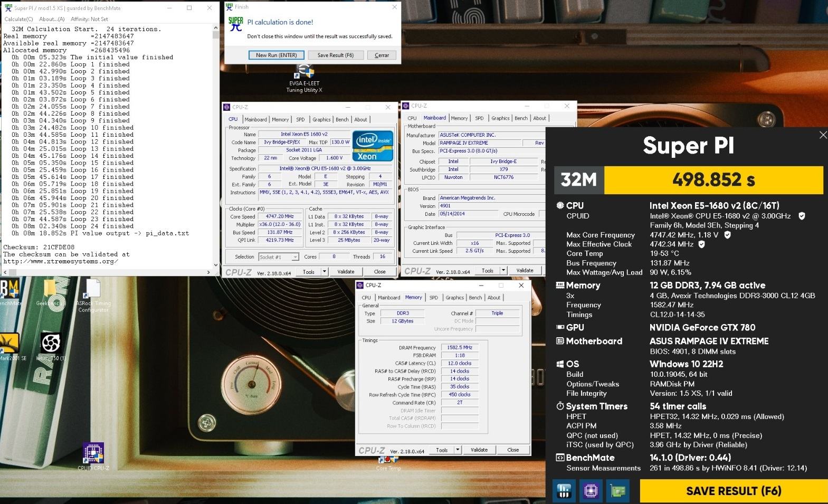Open the BenchMate desktop shortcut
This screenshot has width=828, height=504.
pyautogui.click(x=9, y=292)
